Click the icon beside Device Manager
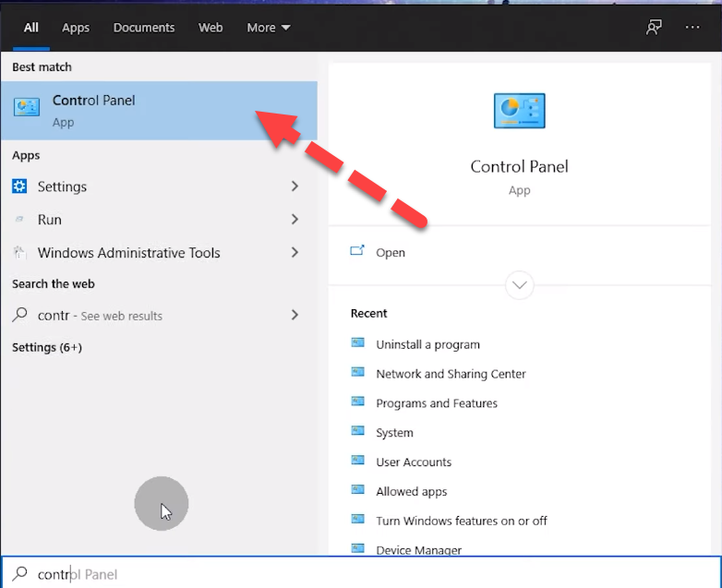Image resolution: width=722 pixels, height=588 pixels. [358, 548]
